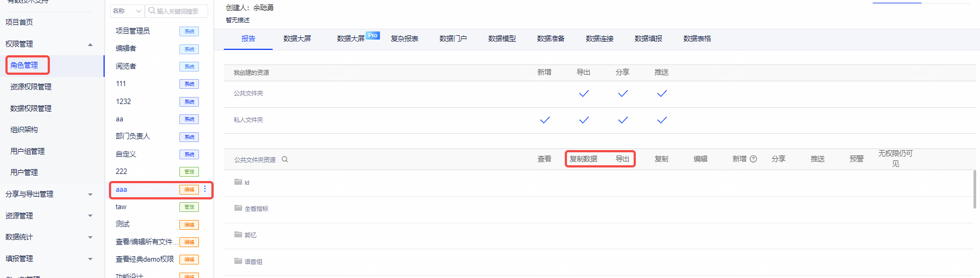Viewport: 980px width, 278px height.
Task: Open the more options menu for aaa
Action: (205, 189)
